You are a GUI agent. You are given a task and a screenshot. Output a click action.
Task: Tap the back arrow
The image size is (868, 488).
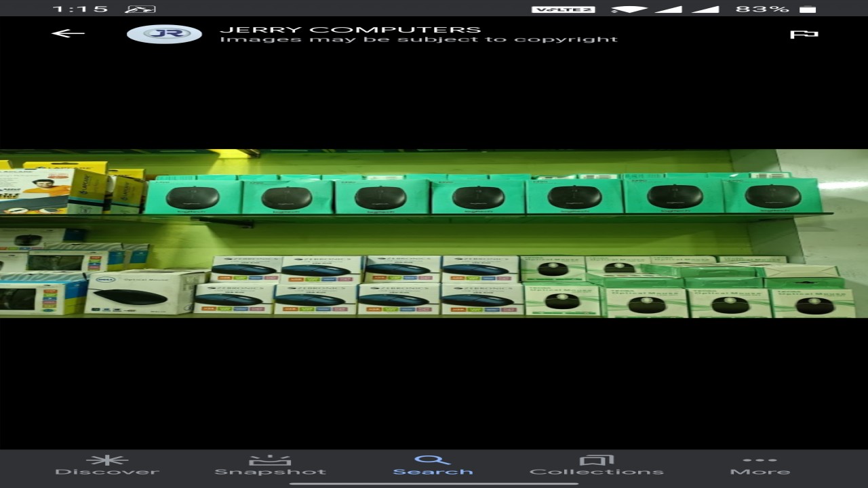click(68, 33)
